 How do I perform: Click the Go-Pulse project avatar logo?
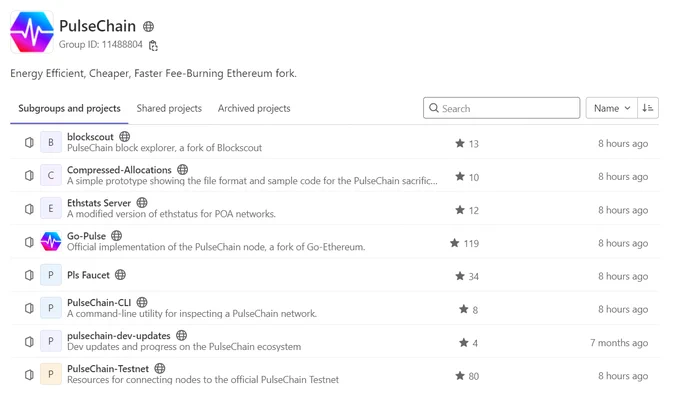click(x=51, y=242)
